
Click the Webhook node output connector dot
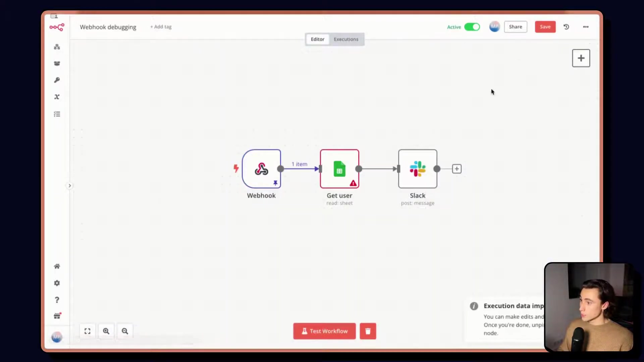280,169
